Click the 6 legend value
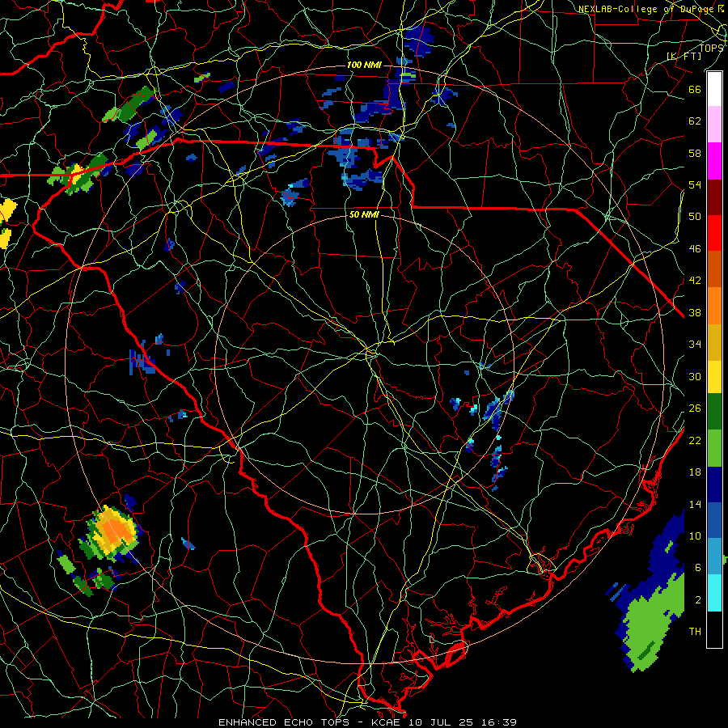This screenshot has height=728, width=728. 698,567
